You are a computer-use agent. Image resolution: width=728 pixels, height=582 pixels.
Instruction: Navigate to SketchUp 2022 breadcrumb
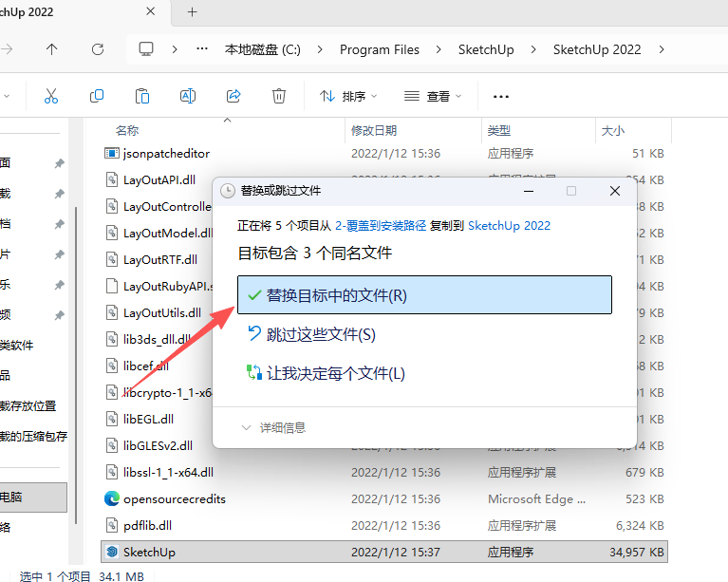click(597, 49)
